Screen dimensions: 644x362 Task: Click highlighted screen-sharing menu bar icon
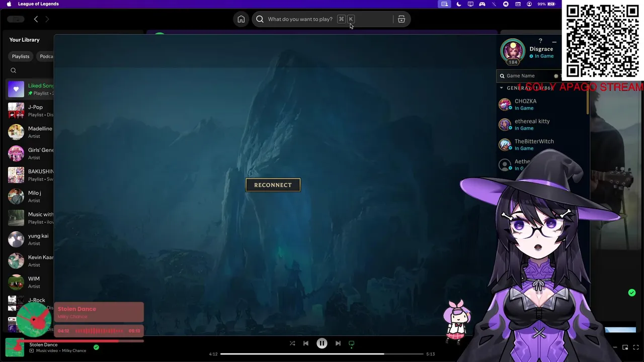(444, 4)
